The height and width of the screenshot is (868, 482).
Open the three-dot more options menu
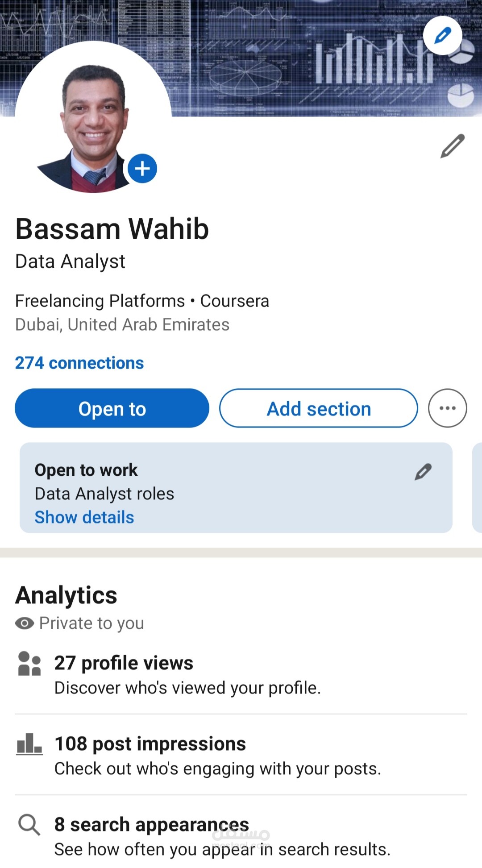(x=447, y=408)
